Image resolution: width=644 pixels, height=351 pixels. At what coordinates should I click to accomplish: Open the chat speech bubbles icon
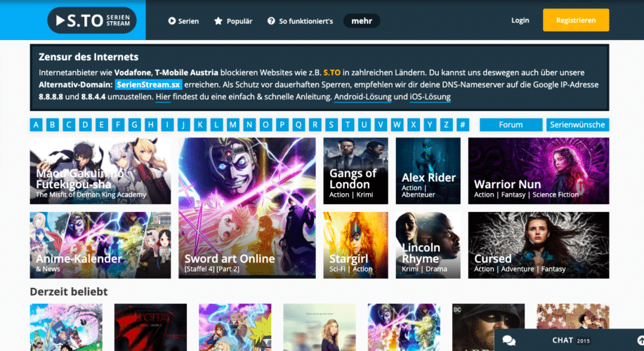509,340
